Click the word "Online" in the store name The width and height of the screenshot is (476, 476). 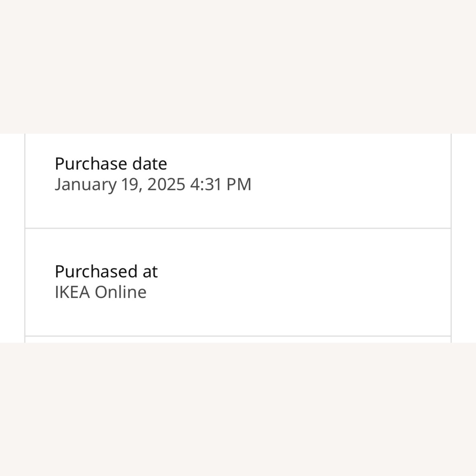[x=121, y=292]
